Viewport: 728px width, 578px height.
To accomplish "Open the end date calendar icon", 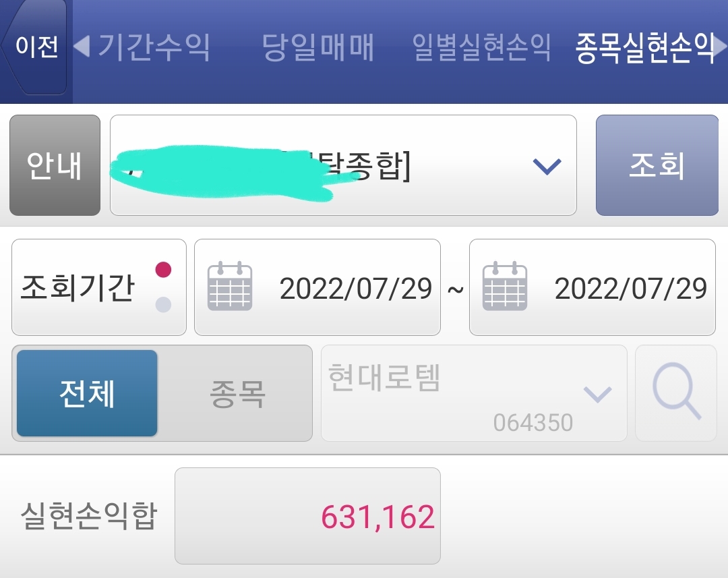I will (505, 286).
